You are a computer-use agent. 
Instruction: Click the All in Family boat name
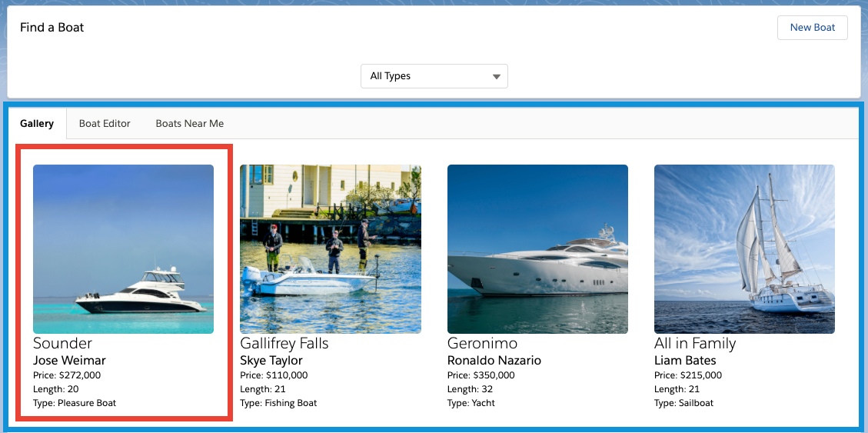click(695, 343)
